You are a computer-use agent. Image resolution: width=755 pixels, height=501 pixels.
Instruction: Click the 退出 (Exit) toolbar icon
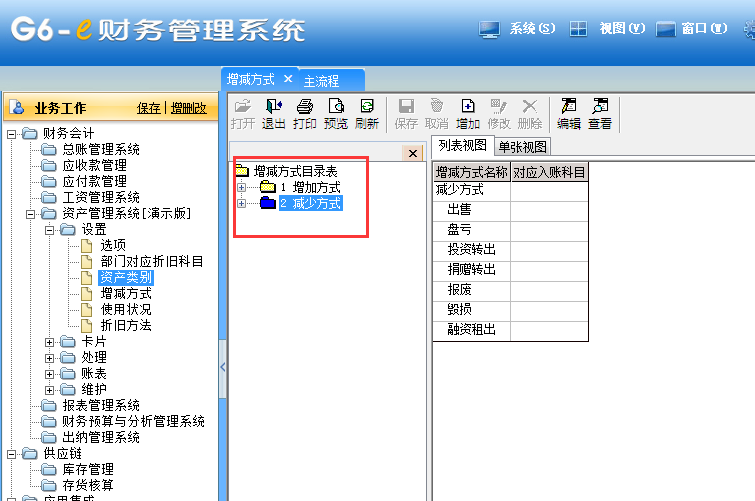coord(273,113)
